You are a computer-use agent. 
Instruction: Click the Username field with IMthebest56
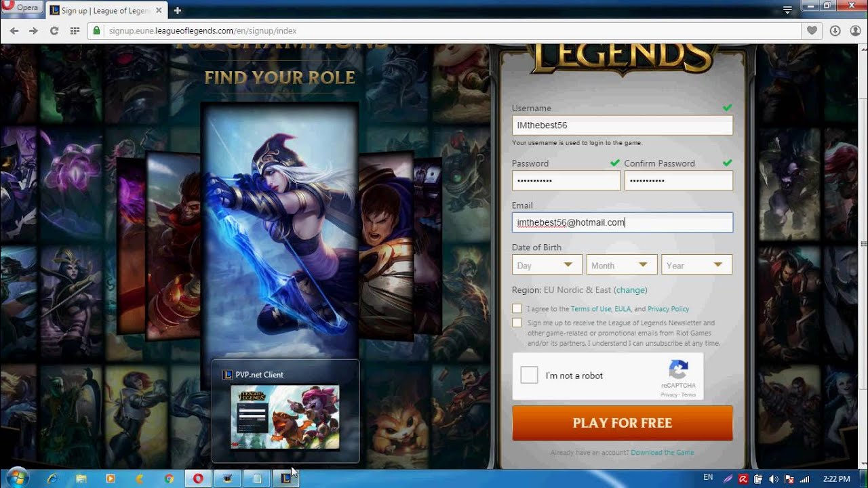coord(622,125)
